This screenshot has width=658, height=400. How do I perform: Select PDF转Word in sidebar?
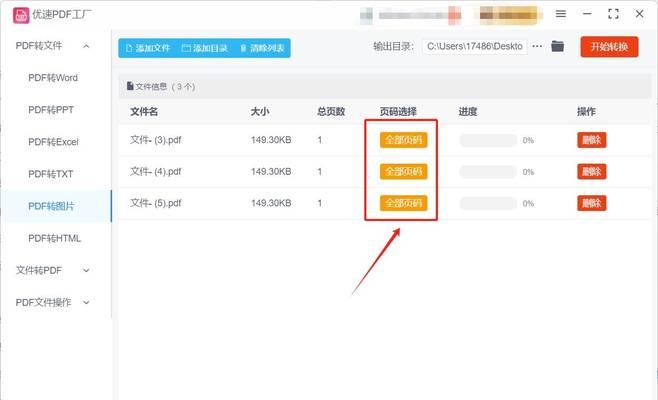53,78
